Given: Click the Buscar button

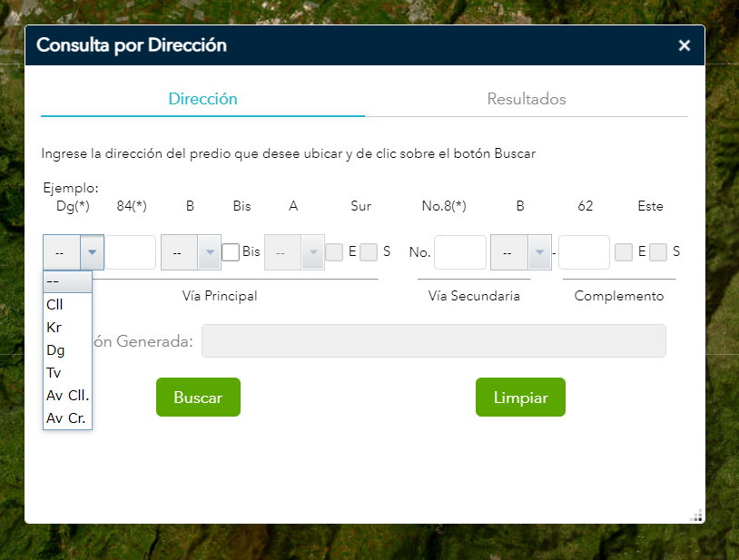Looking at the screenshot, I should [198, 397].
